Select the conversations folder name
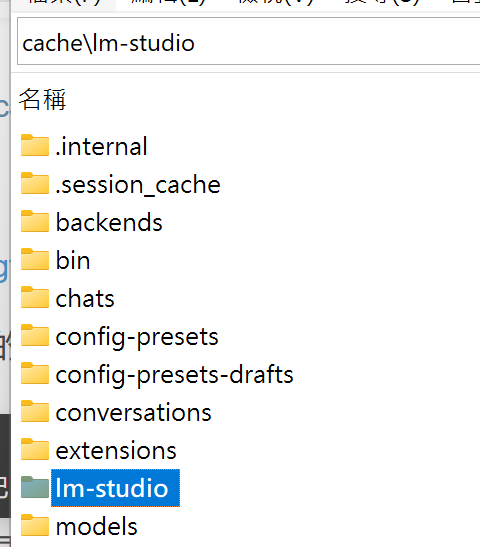The width and height of the screenshot is (480, 547). click(x=133, y=412)
